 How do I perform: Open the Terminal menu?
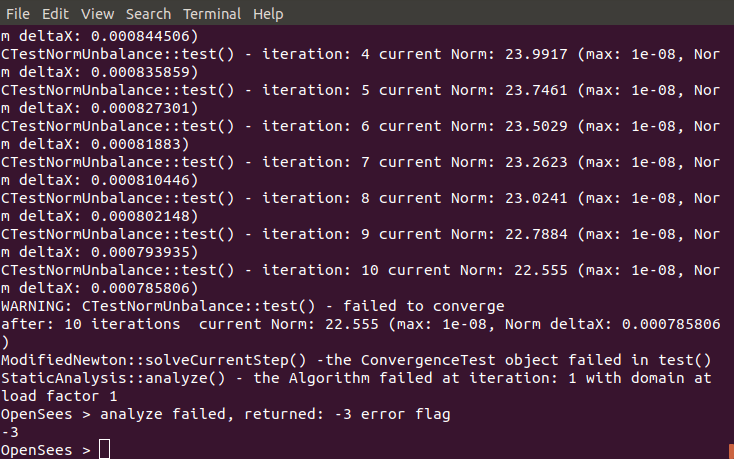(212, 14)
